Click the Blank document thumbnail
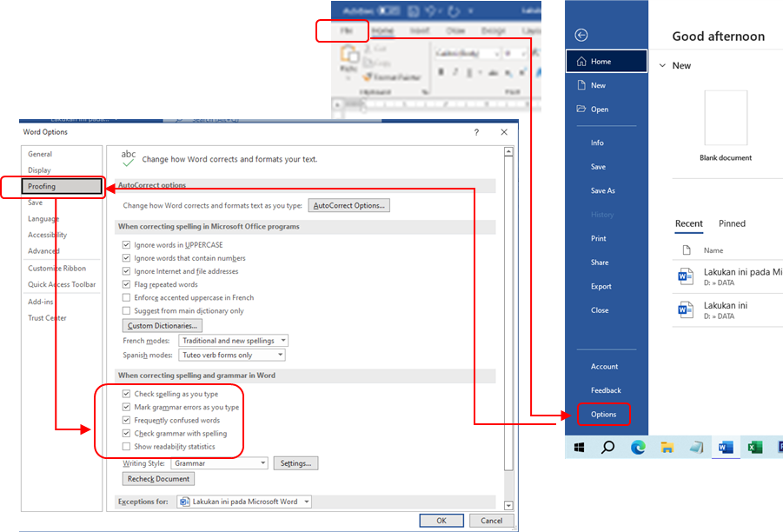 (x=726, y=118)
